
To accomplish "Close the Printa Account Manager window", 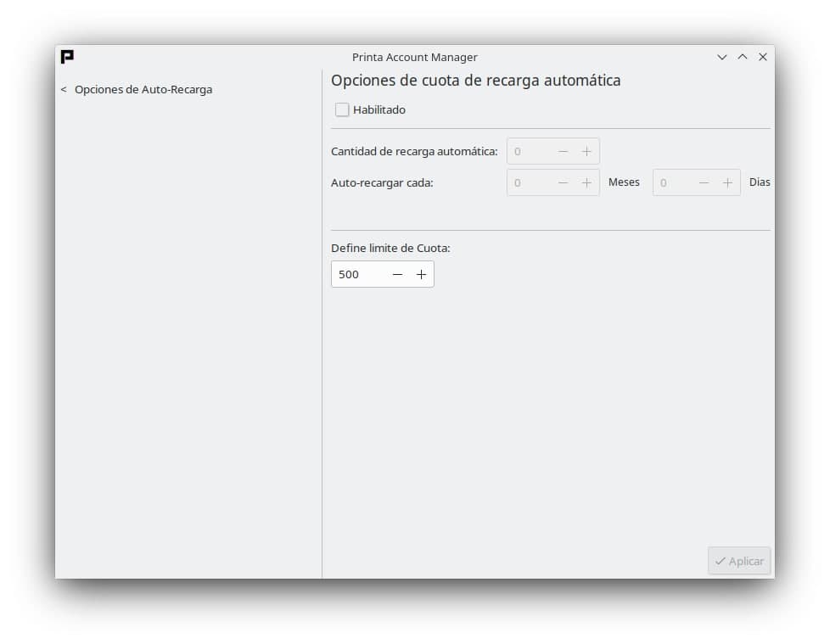I will 763,57.
